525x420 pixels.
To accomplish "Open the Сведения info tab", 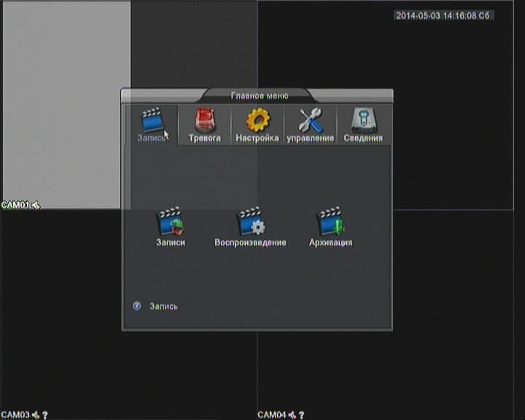I will [363, 125].
